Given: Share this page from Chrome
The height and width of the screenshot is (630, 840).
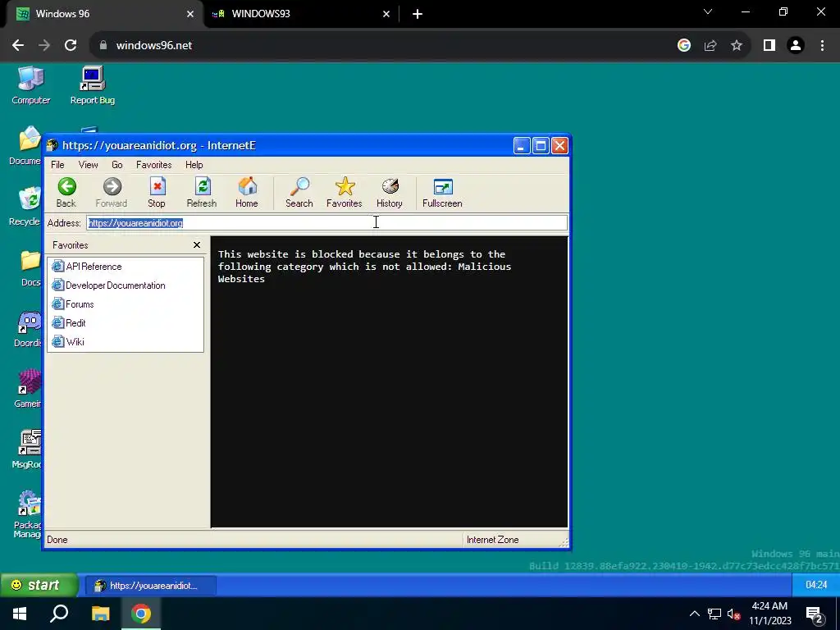Looking at the screenshot, I should pos(710,45).
